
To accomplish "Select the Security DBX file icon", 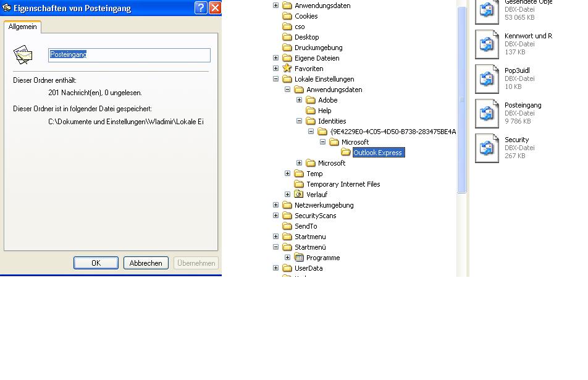I will [487, 148].
